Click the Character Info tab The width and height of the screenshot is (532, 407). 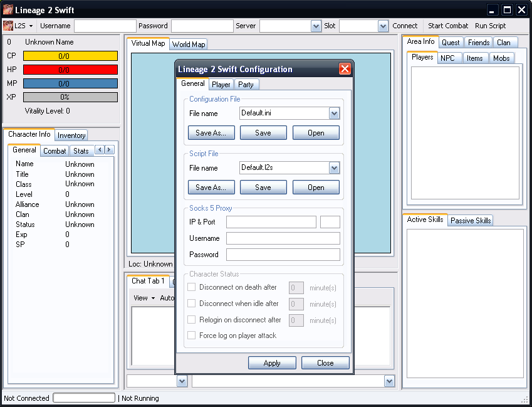point(29,134)
